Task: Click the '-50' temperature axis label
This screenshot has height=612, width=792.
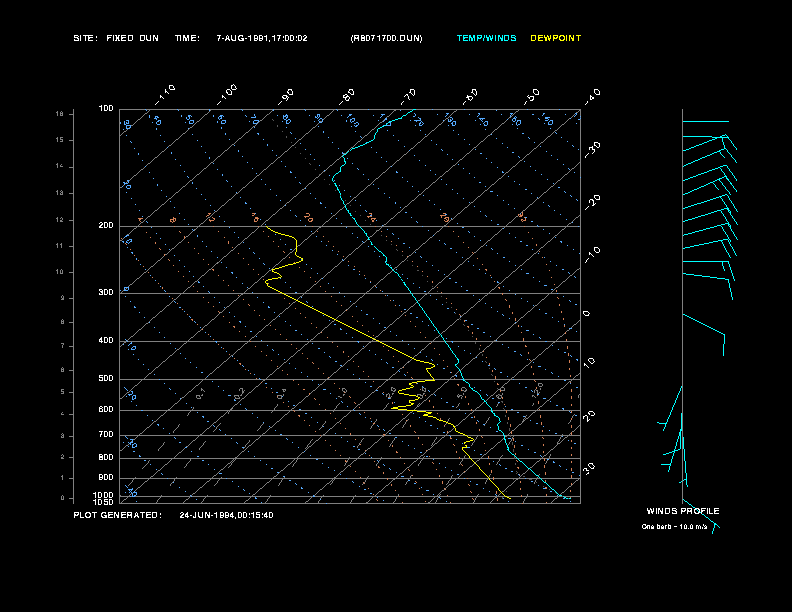Action: (532, 97)
